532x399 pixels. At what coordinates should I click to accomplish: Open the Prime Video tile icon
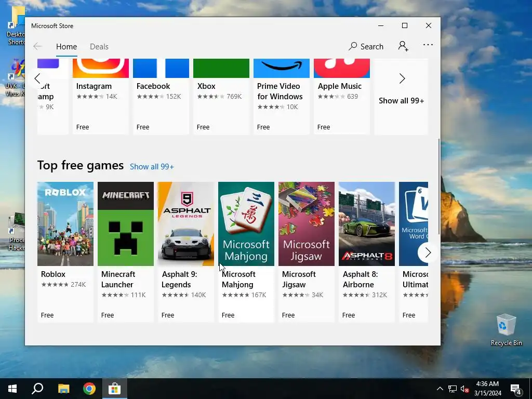tap(282, 68)
